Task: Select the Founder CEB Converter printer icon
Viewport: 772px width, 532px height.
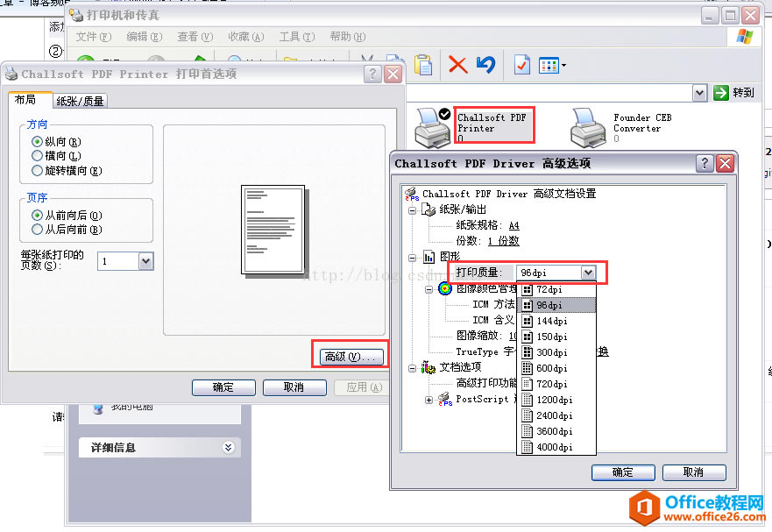Action: [x=588, y=128]
